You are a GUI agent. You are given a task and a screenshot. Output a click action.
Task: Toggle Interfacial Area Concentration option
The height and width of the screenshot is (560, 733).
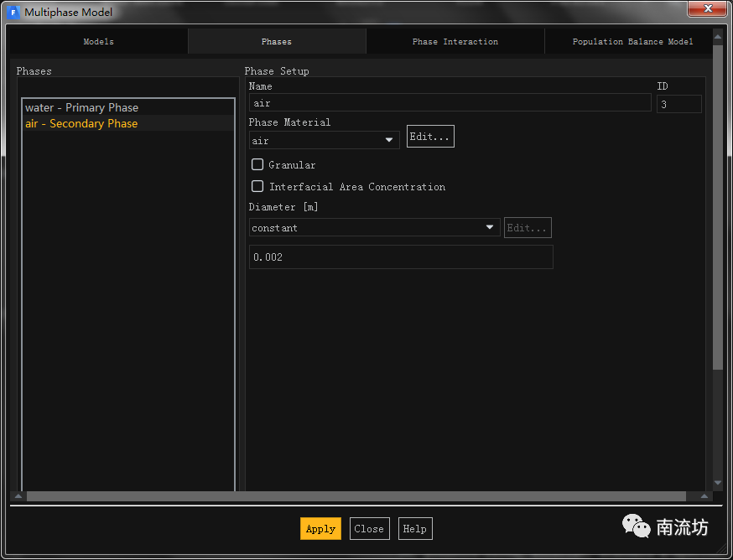click(257, 187)
